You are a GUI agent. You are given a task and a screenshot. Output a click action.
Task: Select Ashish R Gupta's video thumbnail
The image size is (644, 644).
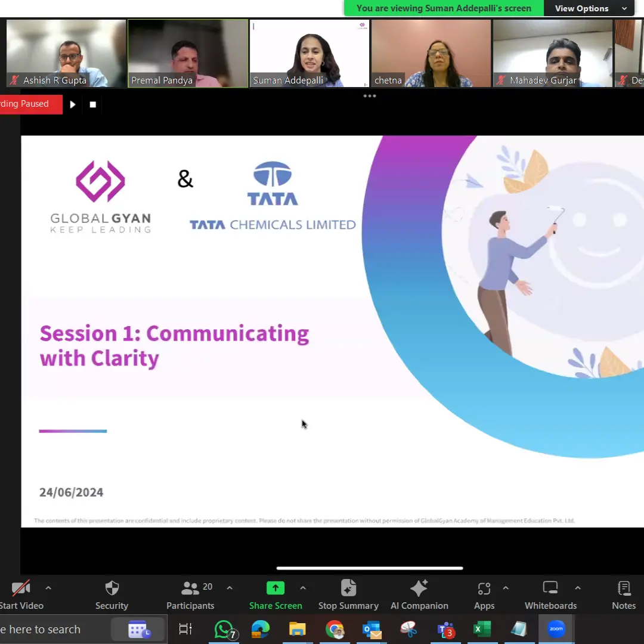pos(66,54)
